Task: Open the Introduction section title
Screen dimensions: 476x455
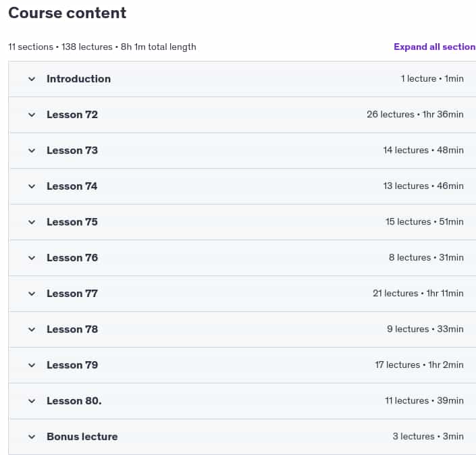Action: pyautogui.click(x=78, y=79)
